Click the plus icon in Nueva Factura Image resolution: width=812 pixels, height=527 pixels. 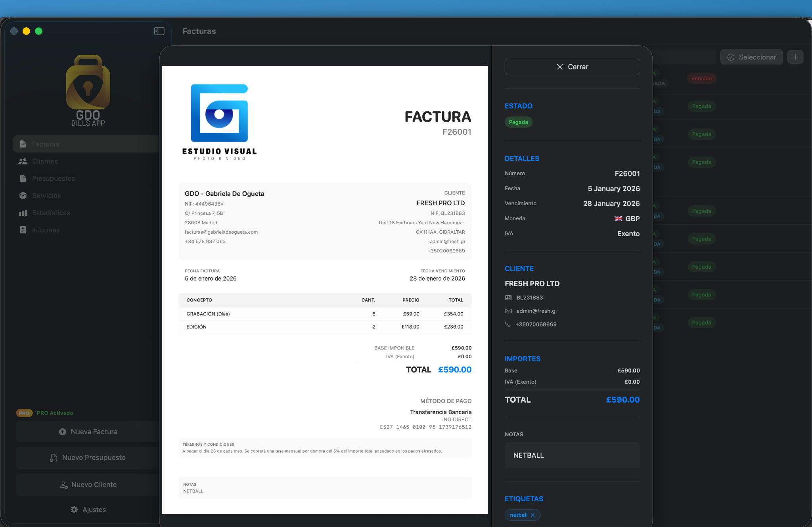coord(63,432)
